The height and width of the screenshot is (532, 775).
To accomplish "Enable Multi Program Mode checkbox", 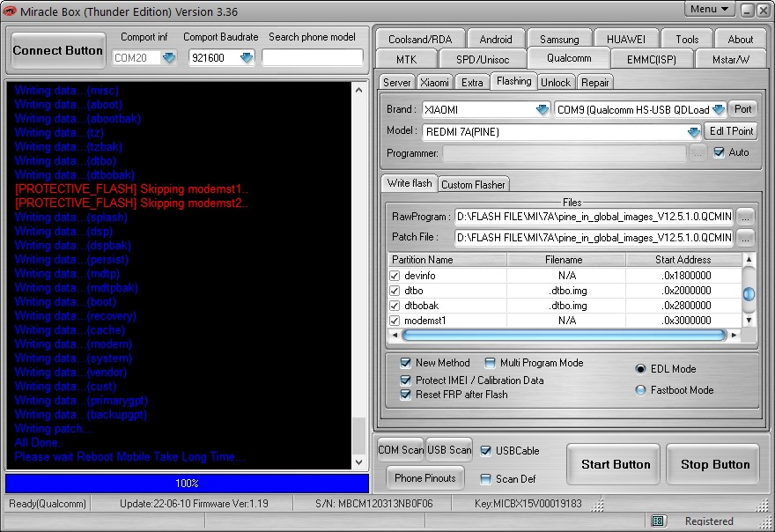I will [490, 363].
